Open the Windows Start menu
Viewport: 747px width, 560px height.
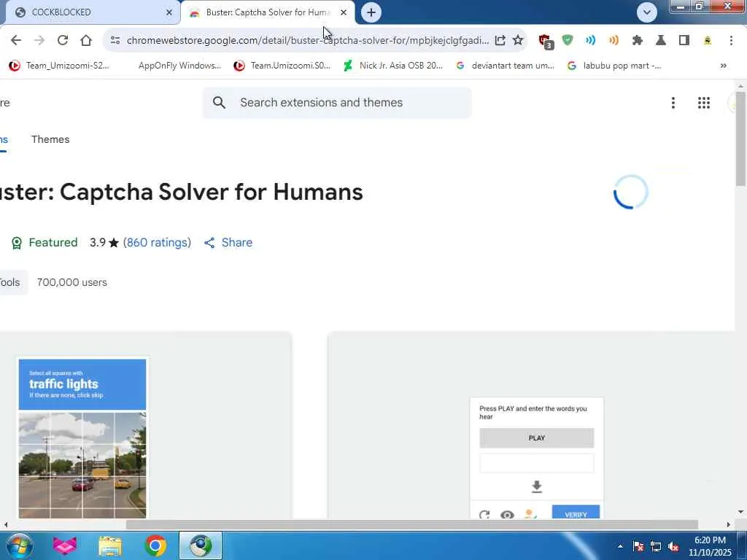[x=18, y=545]
